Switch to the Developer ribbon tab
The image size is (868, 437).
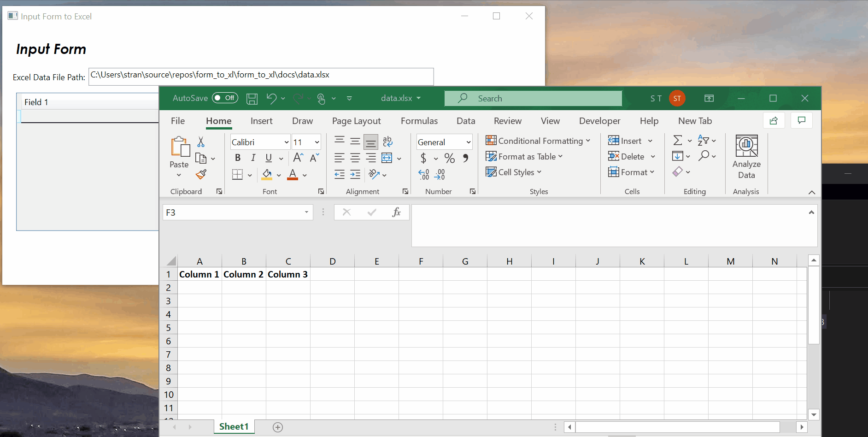pyautogui.click(x=599, y=121)
